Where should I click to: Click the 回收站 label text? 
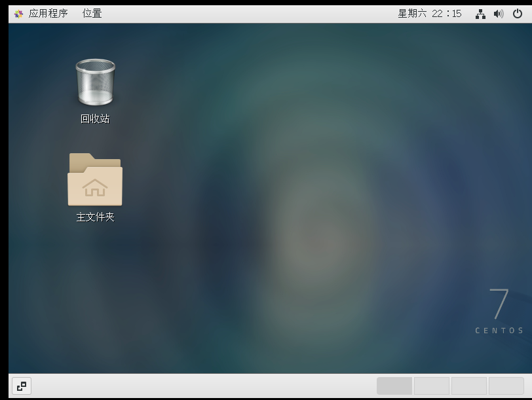click(95, 119)
